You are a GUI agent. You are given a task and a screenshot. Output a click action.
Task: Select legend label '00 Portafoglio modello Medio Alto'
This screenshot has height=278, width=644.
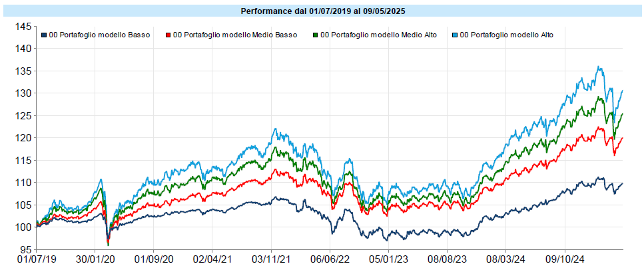tap(378, 35)
